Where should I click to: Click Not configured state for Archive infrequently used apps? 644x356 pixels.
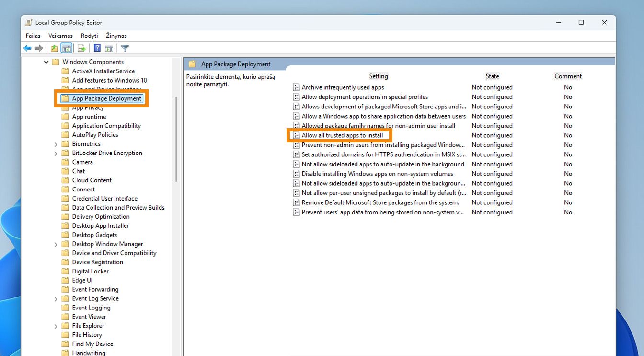coord(492,87)
